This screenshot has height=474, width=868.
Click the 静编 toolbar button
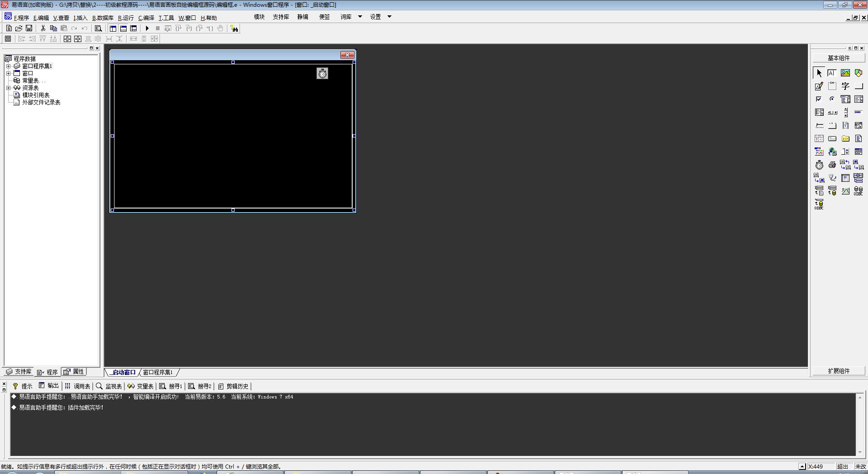pyautogui.click(x=303, y=17)
